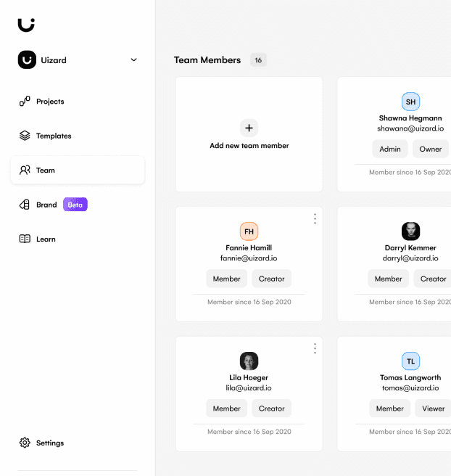Click Add new team member text

click(x=249, y=146)
